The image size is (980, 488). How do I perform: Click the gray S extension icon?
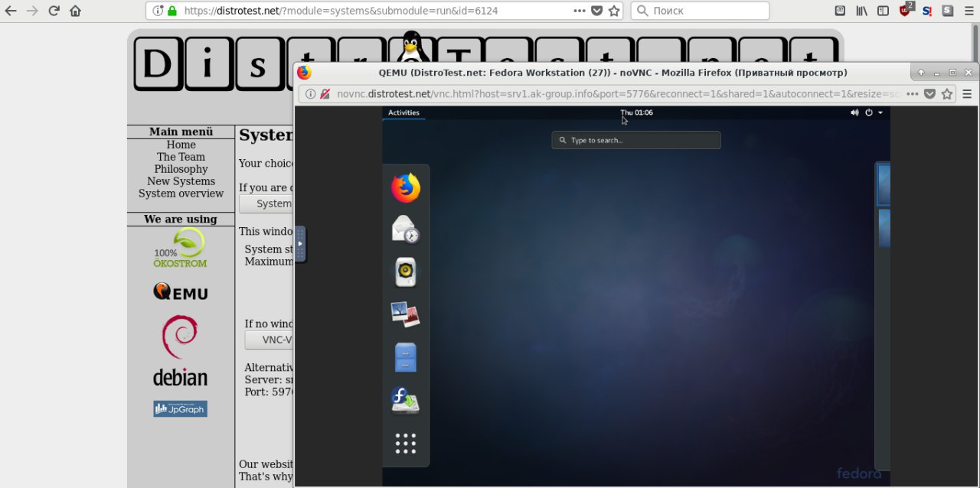(948, 11)
